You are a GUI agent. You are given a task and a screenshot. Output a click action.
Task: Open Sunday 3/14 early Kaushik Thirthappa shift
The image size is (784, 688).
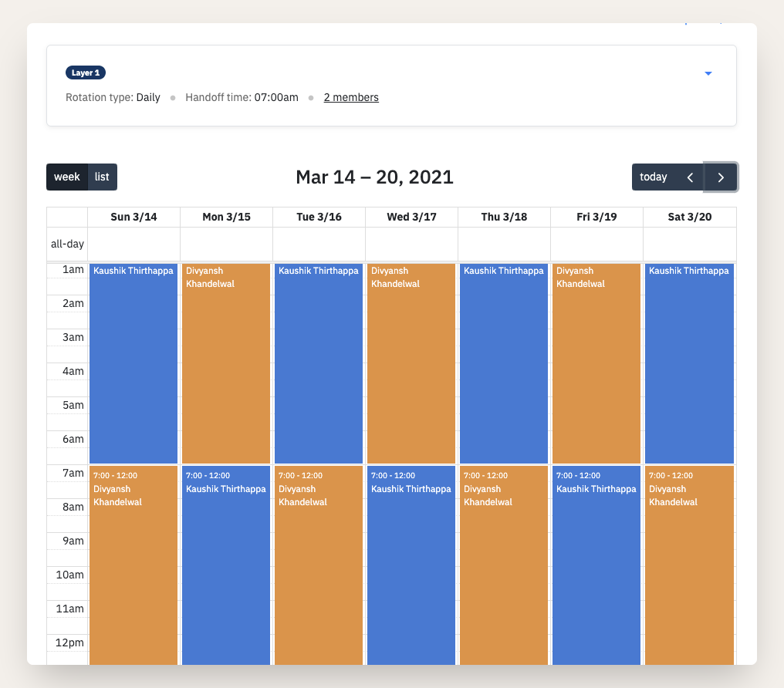pyautogui.click(x=133, y=363)
